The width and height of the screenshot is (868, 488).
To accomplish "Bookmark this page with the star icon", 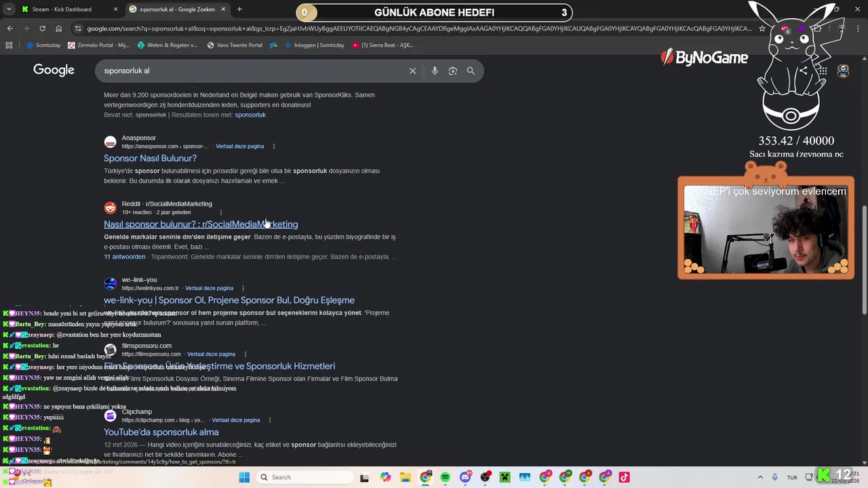I will click(762, 28).
